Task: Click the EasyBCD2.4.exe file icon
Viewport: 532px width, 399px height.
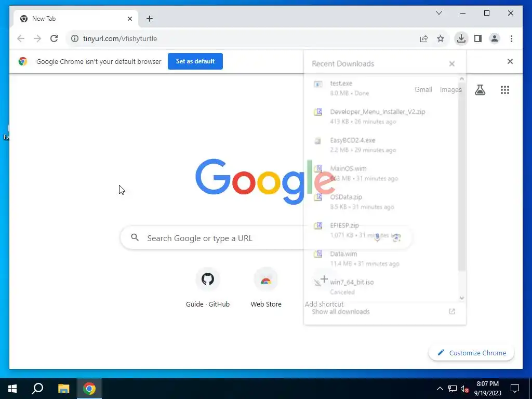Action: (318, 141)
